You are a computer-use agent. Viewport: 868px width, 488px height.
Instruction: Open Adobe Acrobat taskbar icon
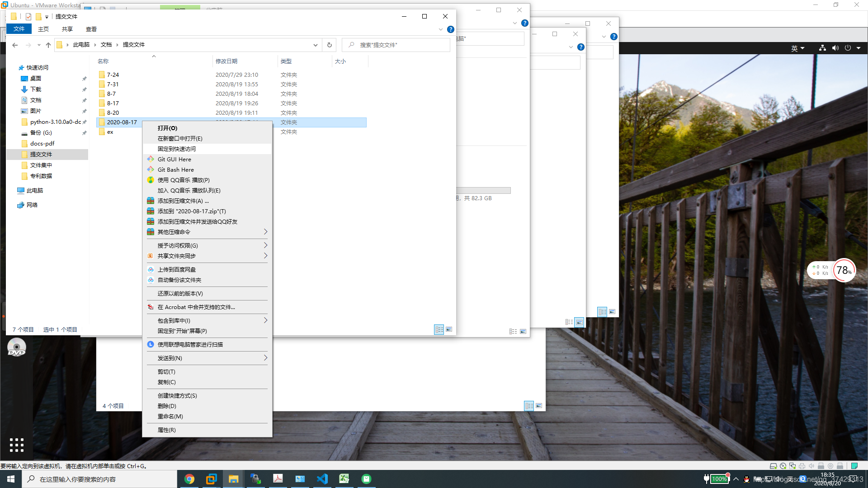click(x=278, y=479)
